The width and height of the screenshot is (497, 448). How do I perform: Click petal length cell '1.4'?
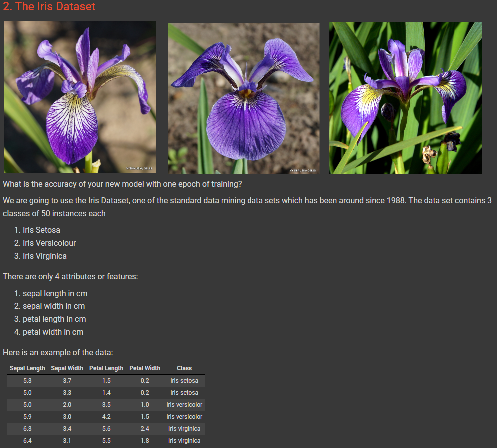tap(106, 393)
